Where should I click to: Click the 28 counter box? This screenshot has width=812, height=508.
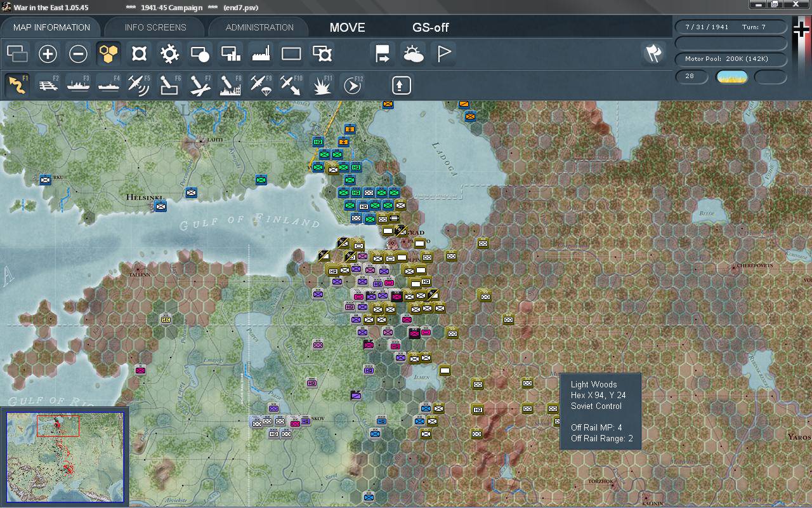[692, 77]
